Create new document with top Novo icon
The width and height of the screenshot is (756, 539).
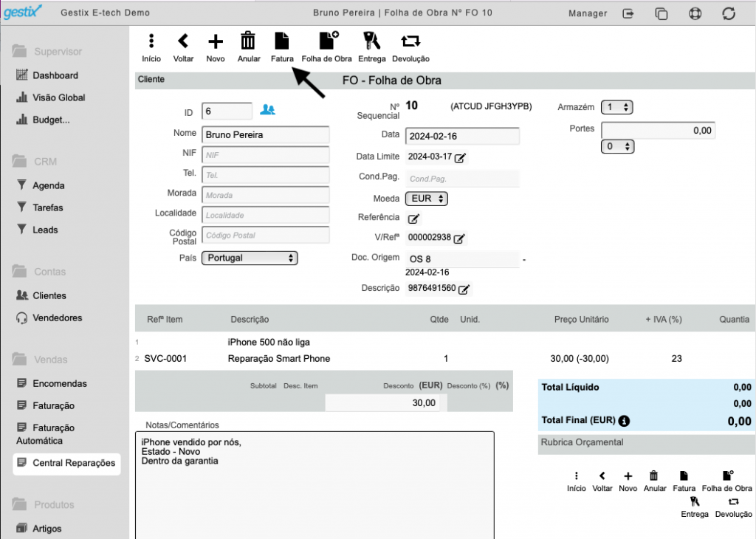pyautogui.click(x=216, y=41)
